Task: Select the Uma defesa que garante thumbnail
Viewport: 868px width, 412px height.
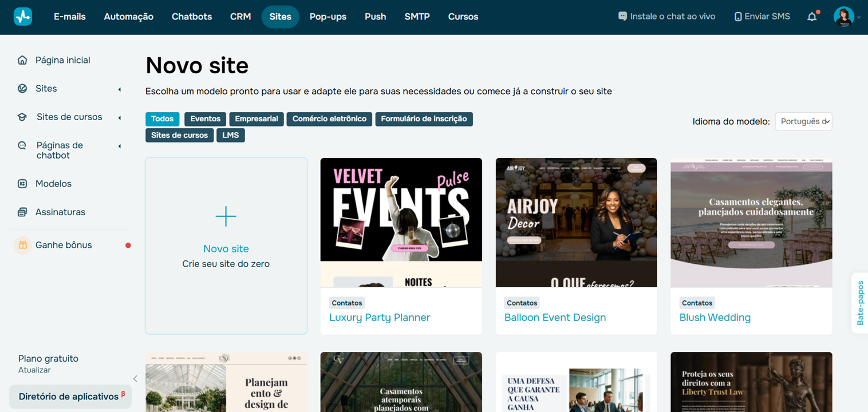Action: [577, 382]
